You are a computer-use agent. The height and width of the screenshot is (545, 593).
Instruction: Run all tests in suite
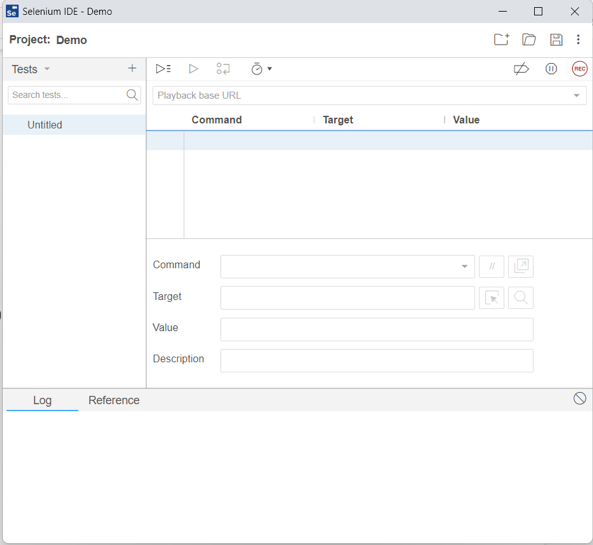163,69
